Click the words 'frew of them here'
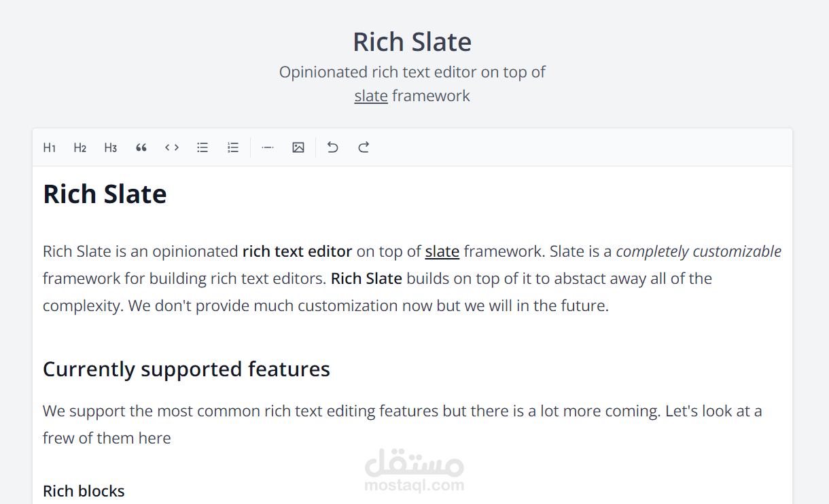This screenshot has height=504, width=829. [107, 438]
